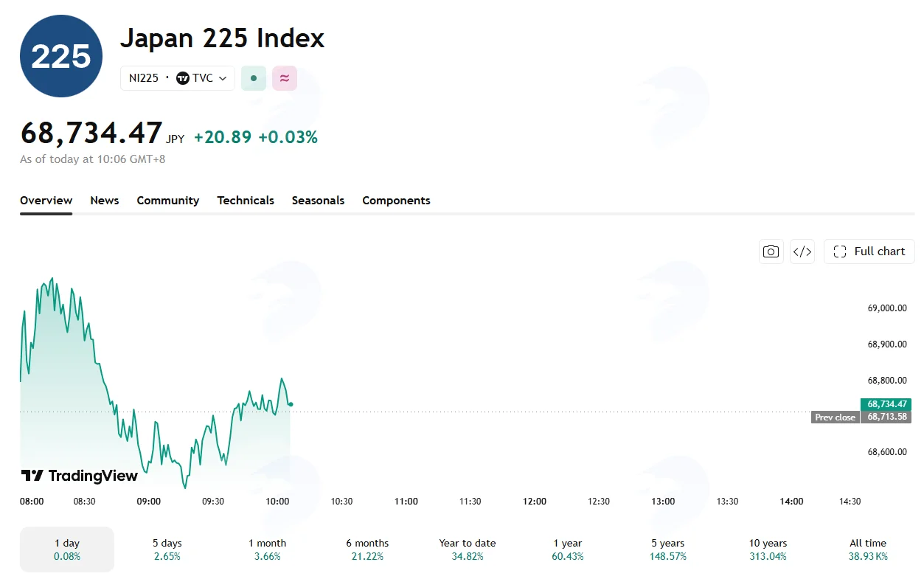
Task: Expand the NI225 TVC symbol dropdown
Action: 178,78
